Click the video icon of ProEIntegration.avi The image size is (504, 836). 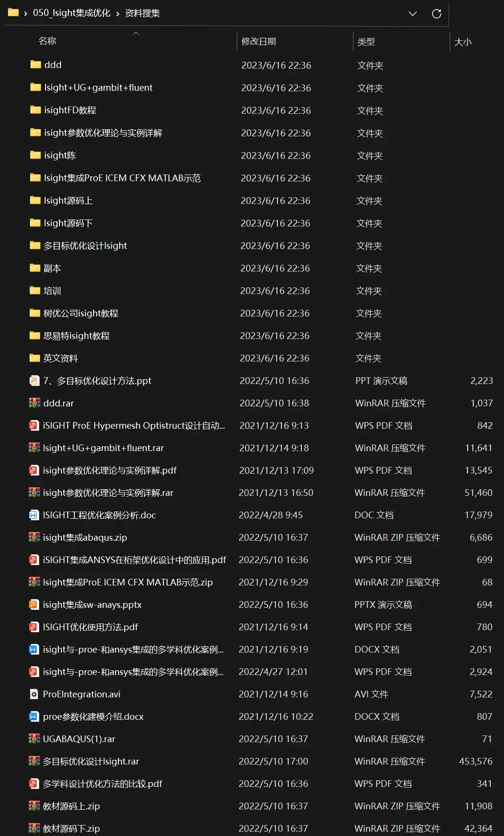(x=34, y=694)
